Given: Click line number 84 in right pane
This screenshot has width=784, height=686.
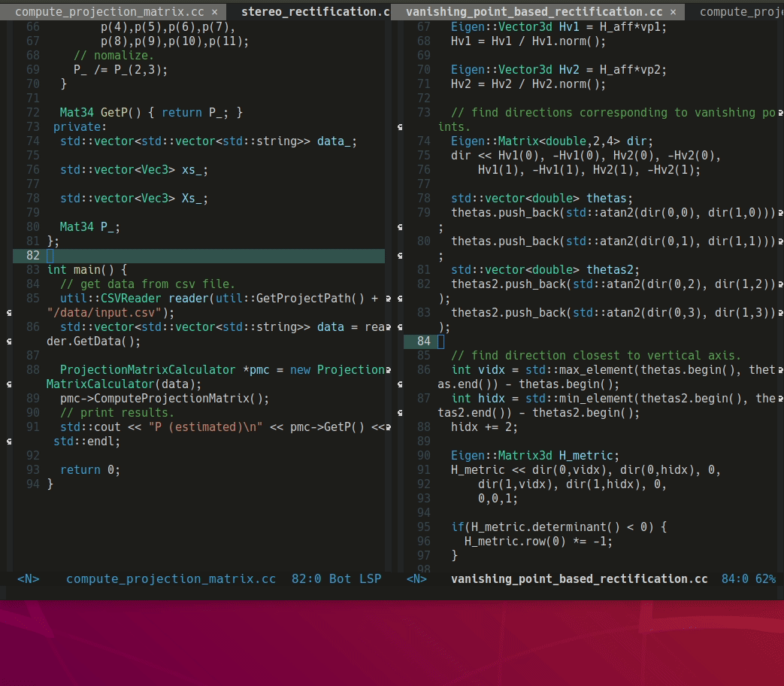Looking at the screenshot, I should [x=423, y=341].
